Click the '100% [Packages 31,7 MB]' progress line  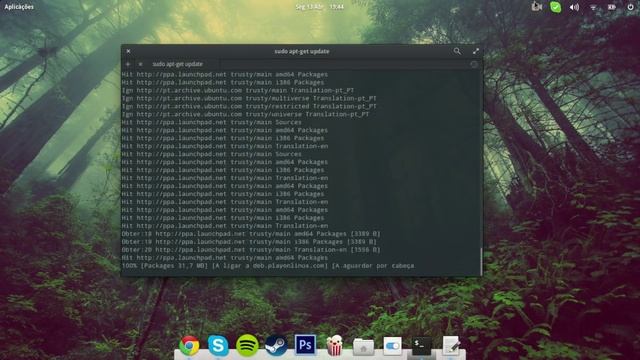pyautogui.click(x=268, y=266)
